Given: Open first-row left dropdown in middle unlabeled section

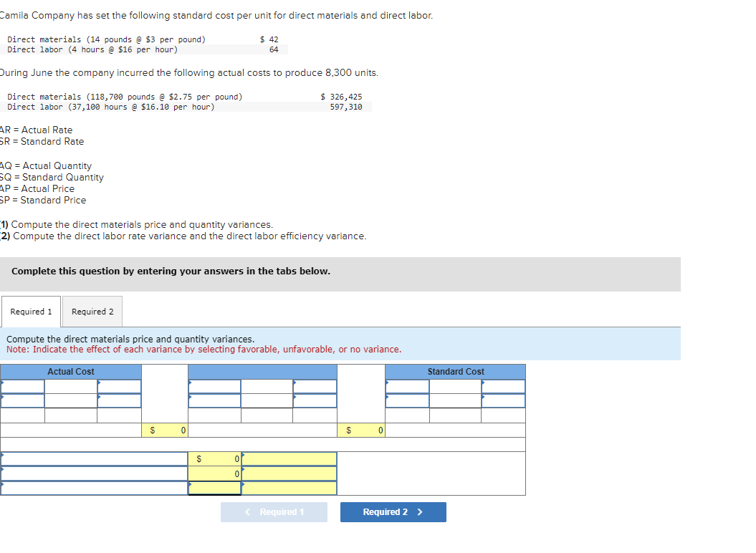Looking at the screenshot, I should pos(214,386).
